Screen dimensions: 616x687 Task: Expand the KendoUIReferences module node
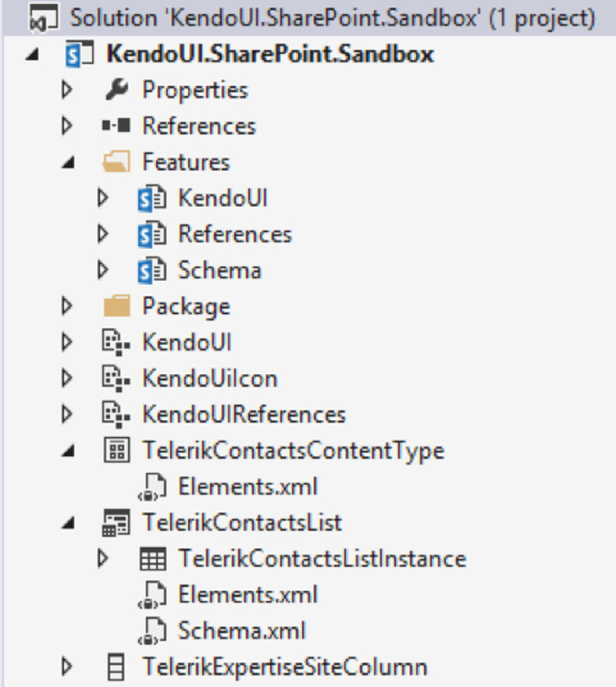tap(67, 414)
